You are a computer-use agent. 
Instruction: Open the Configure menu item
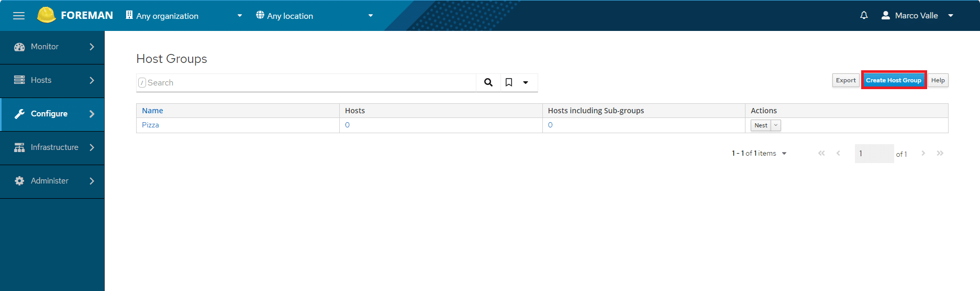pos(52,114)
